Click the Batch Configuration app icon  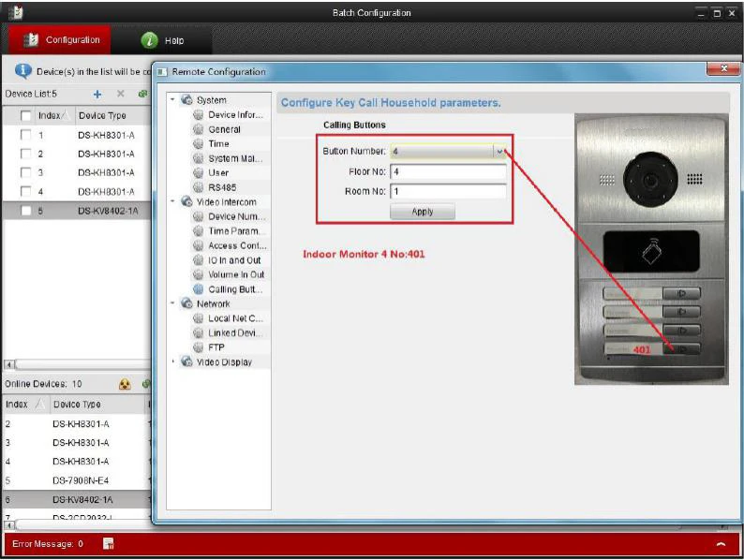coord(16,12)
